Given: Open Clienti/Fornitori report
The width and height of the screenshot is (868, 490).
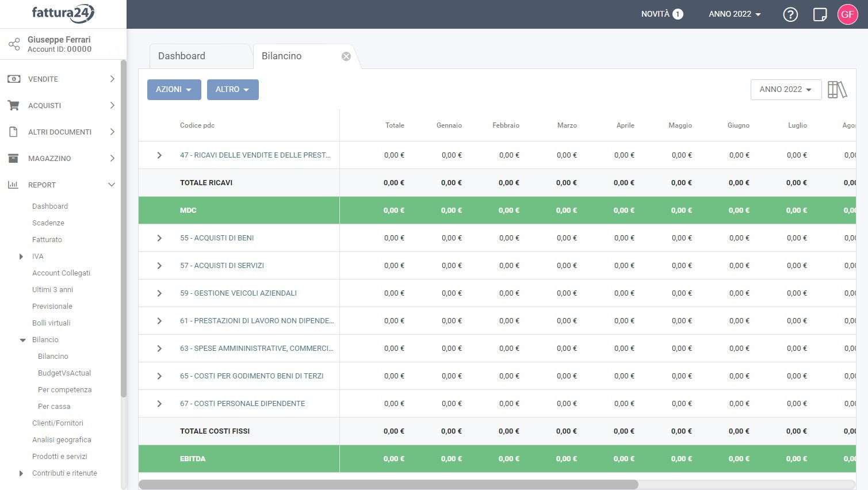Looking at the screenshot, I should click(x=58, y=423).
